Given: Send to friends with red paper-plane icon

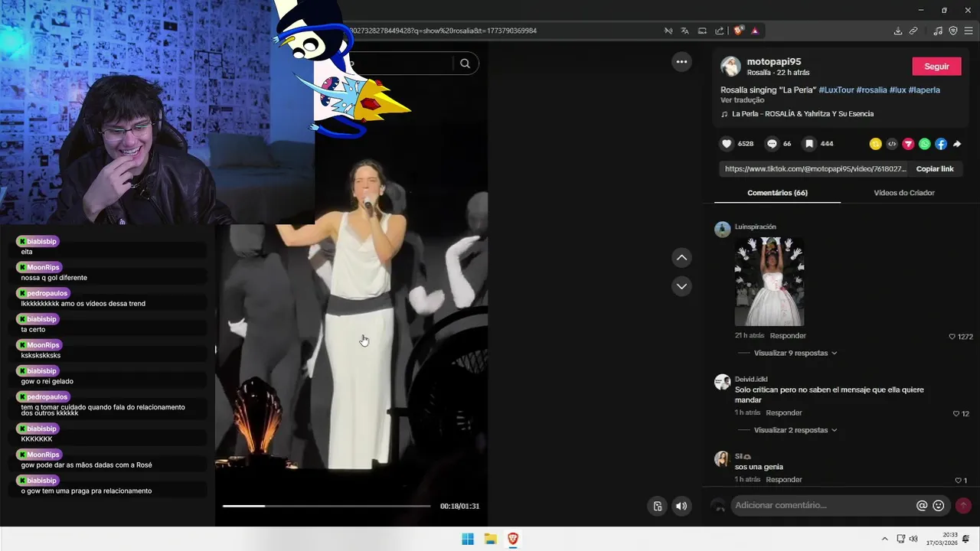Looking at the screenshot, I should point(908,144).
